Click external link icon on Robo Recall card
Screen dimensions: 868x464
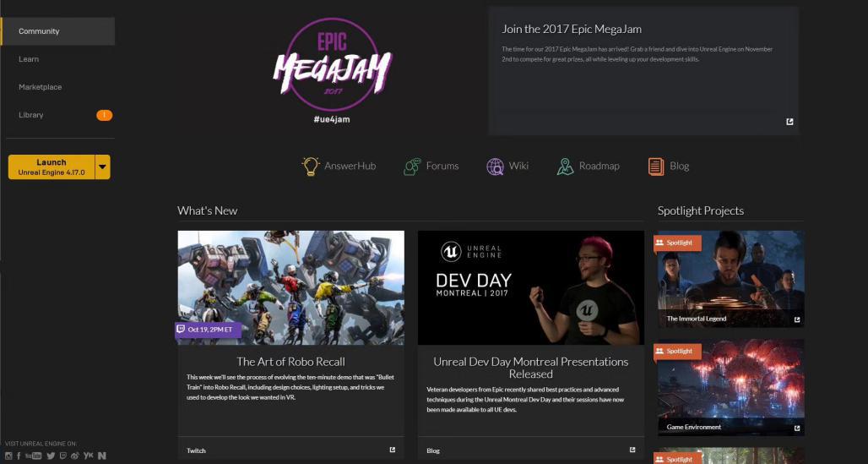(x=392, y=450)
